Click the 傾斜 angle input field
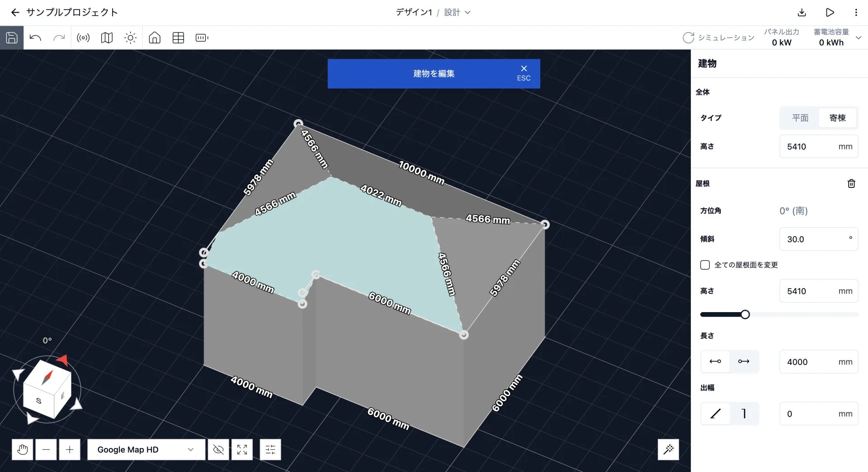The image size is (868, 472). (819, 239)
